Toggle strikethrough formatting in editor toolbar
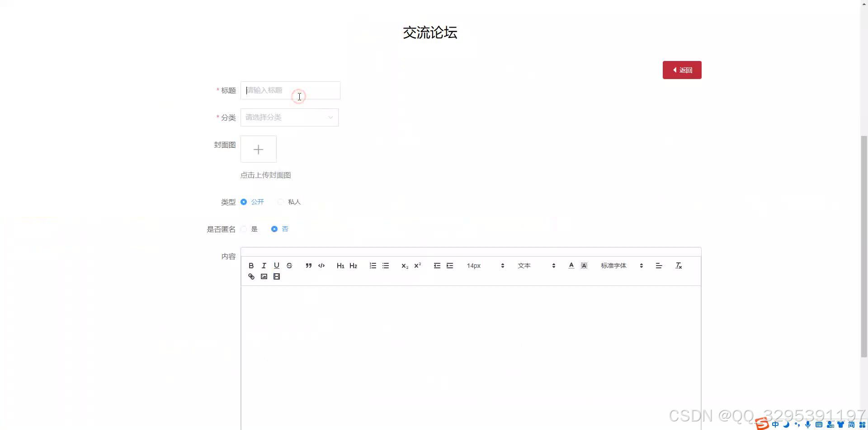This screenshot has height=430, width=868. pos(289,266)
